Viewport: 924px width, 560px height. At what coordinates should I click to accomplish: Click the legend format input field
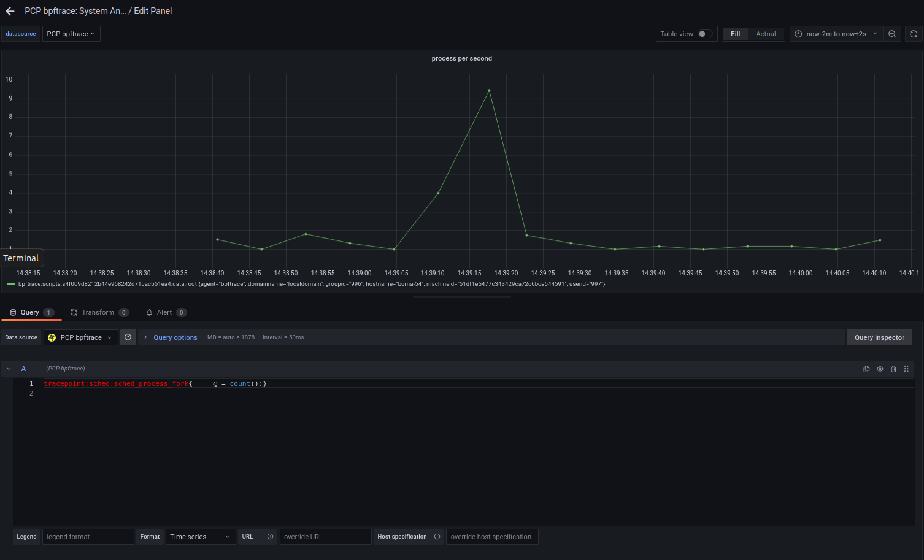[x=88, y=537]
